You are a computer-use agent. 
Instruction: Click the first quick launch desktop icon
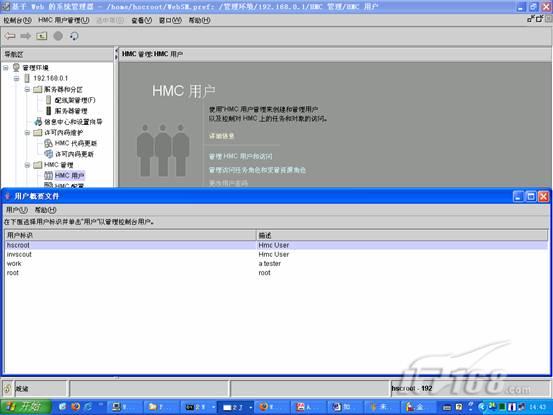click(62, 407)
